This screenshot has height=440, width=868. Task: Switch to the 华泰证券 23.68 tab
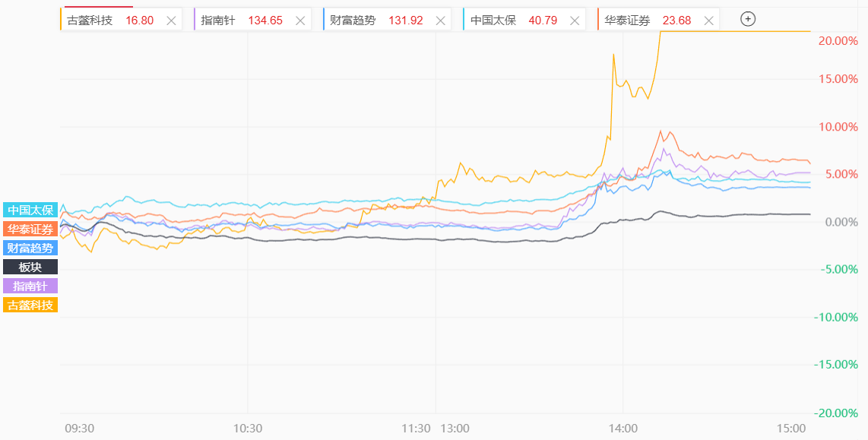tap(648, 21)
